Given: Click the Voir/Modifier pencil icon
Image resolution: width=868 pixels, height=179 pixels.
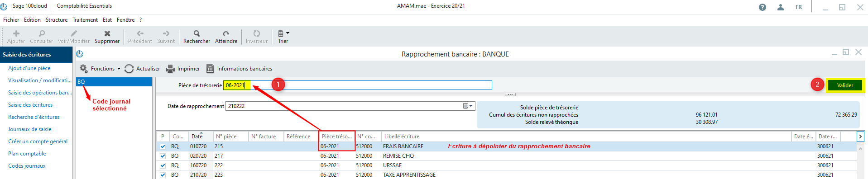Looking at the screenshot, I should click(x=74, y=33).
